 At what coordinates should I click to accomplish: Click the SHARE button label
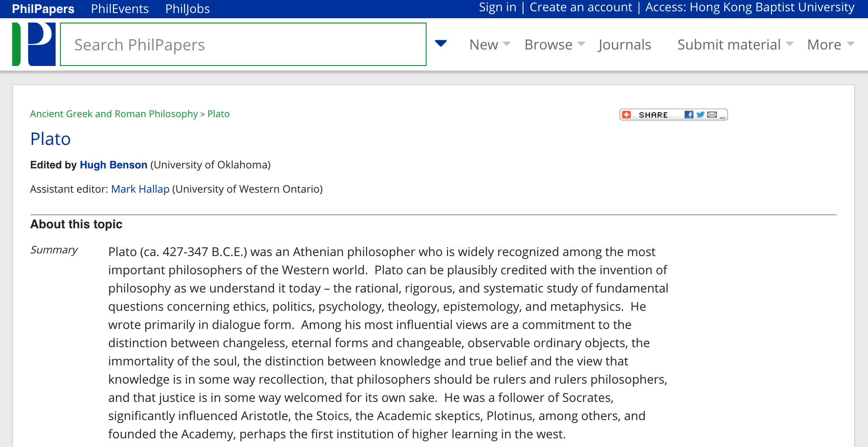coord(653,115)
